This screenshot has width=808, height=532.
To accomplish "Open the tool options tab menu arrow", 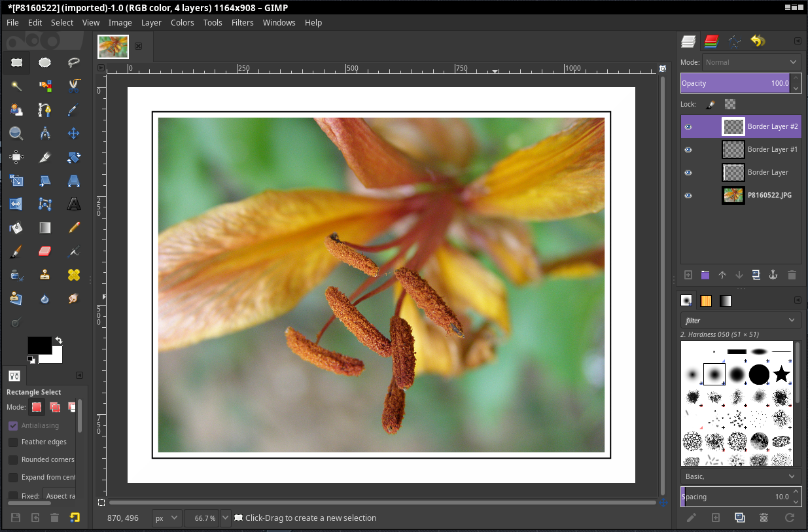I will tap(79, 376).
